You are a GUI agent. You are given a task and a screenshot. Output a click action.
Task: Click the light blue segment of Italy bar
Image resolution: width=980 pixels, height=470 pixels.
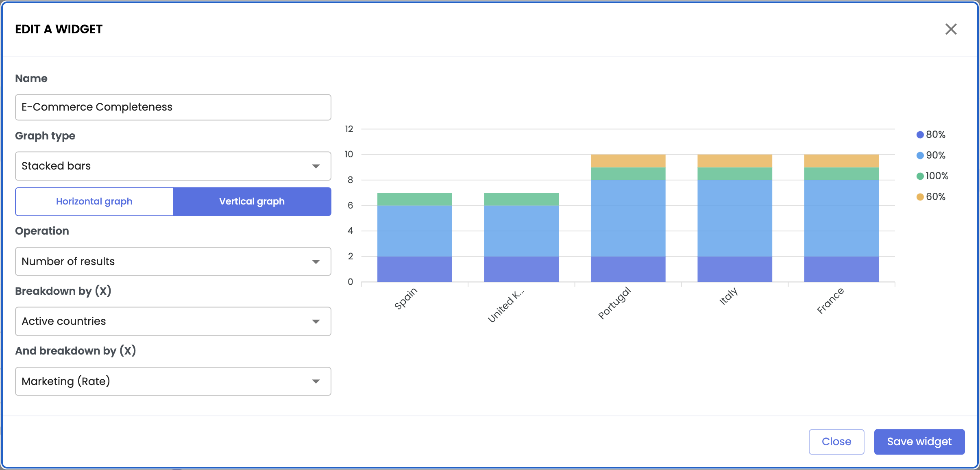[734, 218]
